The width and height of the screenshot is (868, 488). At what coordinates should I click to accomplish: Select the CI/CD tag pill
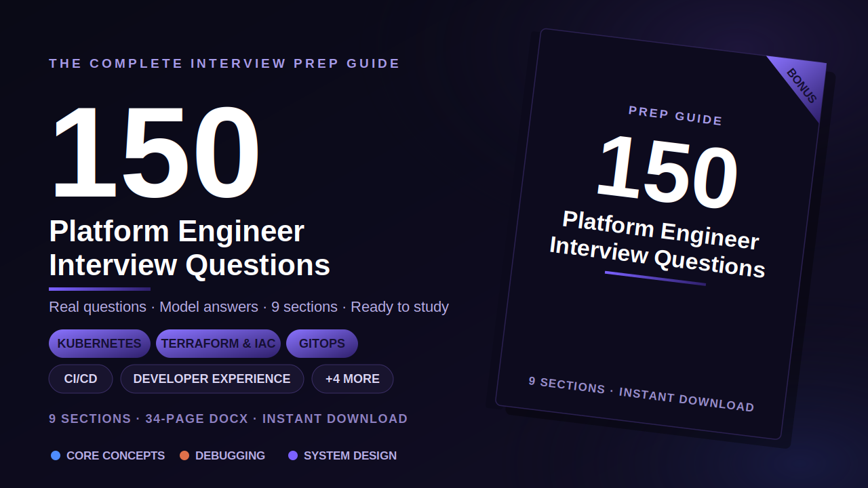(81, 379)
